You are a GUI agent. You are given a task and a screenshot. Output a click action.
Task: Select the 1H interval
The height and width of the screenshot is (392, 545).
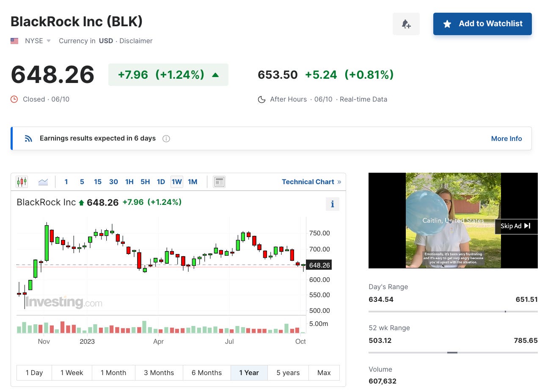click(129, 182)
